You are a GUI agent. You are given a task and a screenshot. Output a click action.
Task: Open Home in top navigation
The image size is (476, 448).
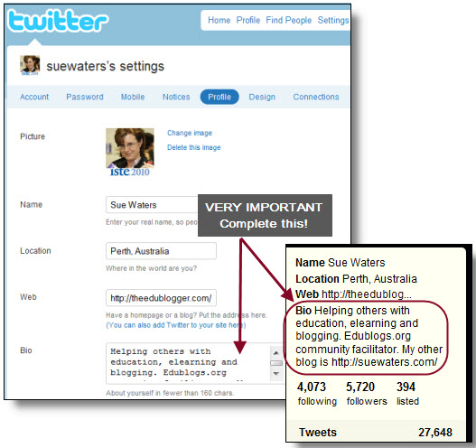[x=219, y=20]
